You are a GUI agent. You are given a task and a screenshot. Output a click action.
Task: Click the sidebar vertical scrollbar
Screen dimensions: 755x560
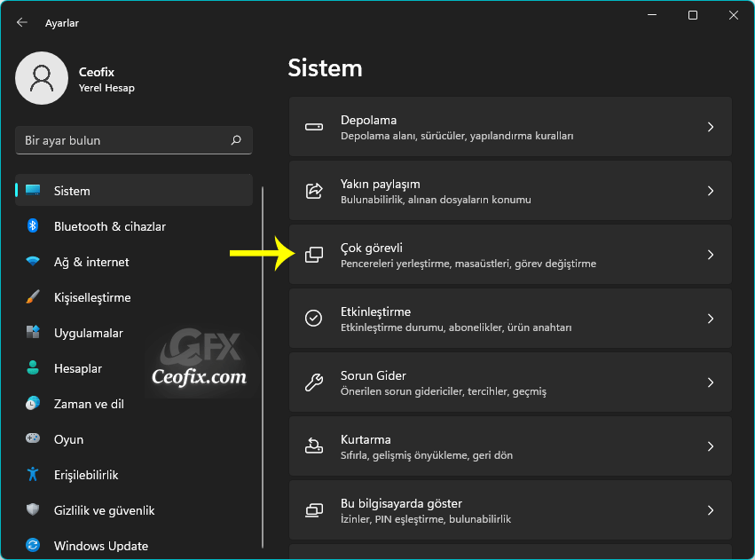[263, 367]
